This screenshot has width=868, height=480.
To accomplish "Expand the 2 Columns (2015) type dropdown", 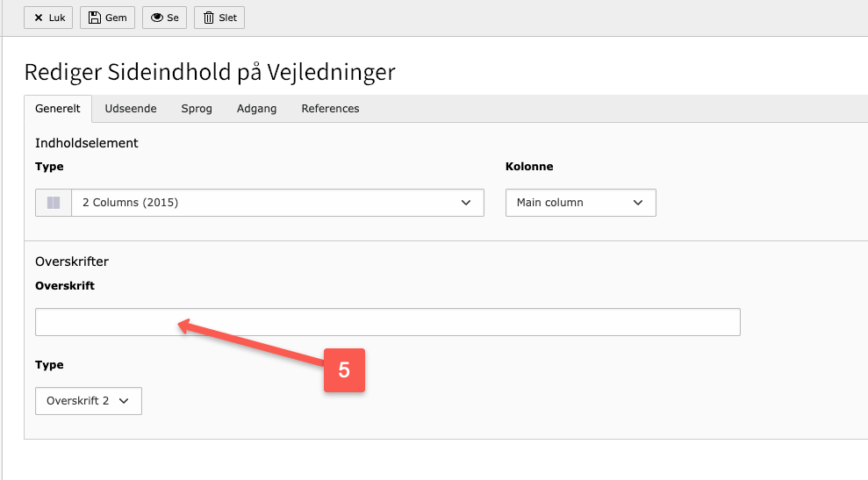I will (276, 203).
